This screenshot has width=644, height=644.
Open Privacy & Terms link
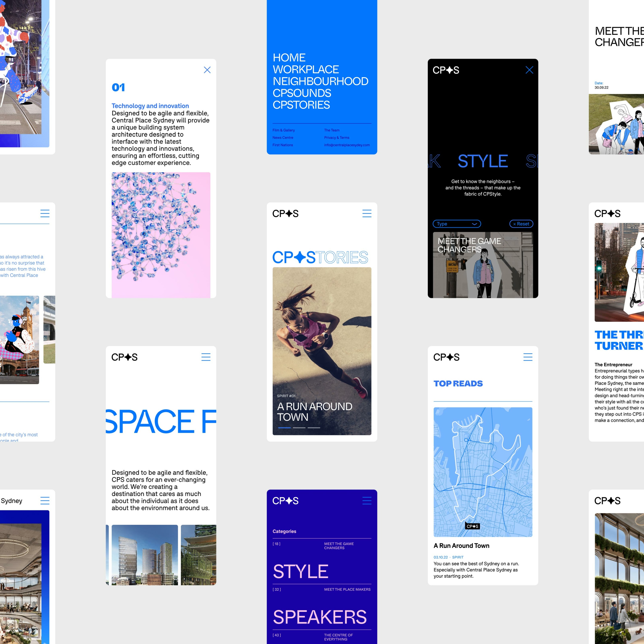pos(337,138)
